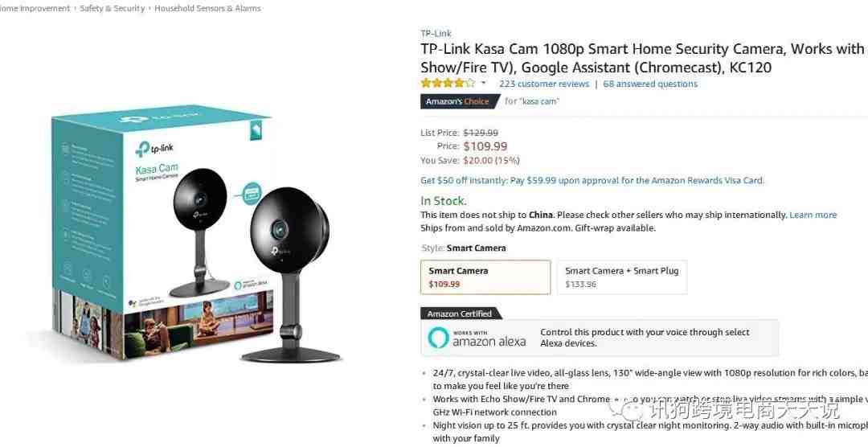Go to the Home Improvement breadcrumb
Image resolution: width=868 pixels, height=447 pixels.
pyautogui.click(x=35, y=8)
